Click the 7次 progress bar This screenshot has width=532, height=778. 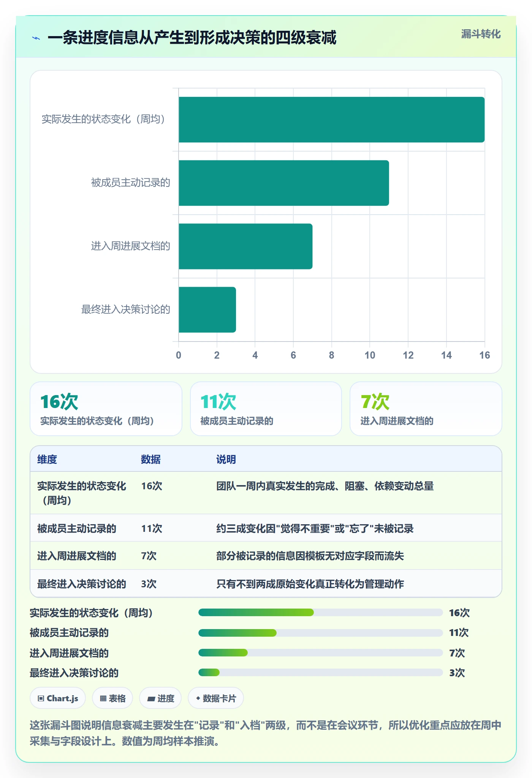pyautogui.click(x=321, y=653)
